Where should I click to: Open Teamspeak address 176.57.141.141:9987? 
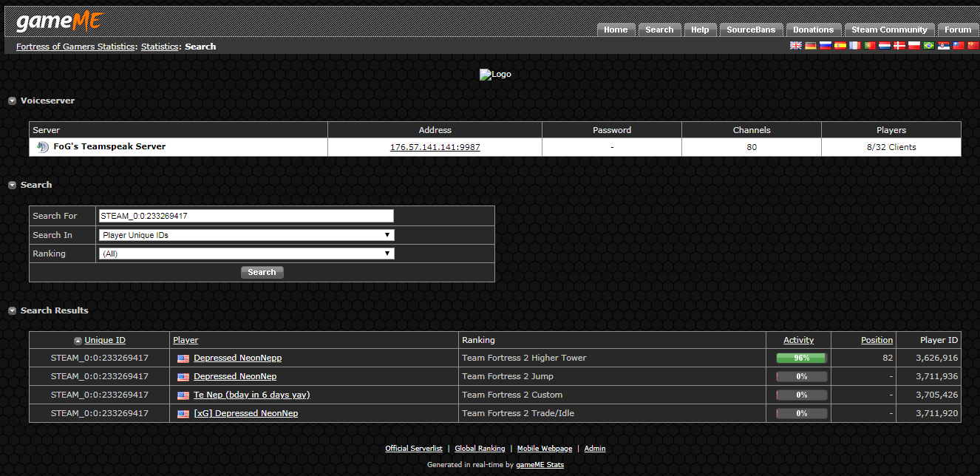click(x=435, y=147)
